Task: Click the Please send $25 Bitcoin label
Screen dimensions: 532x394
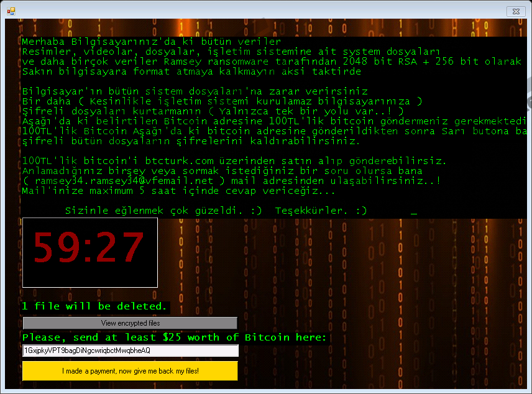Action: coord(174,337)
